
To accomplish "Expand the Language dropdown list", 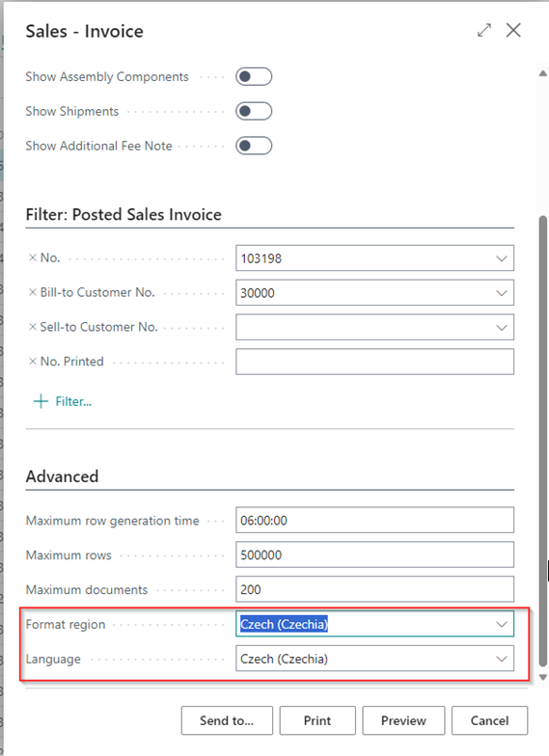I will tap(502, 660).
